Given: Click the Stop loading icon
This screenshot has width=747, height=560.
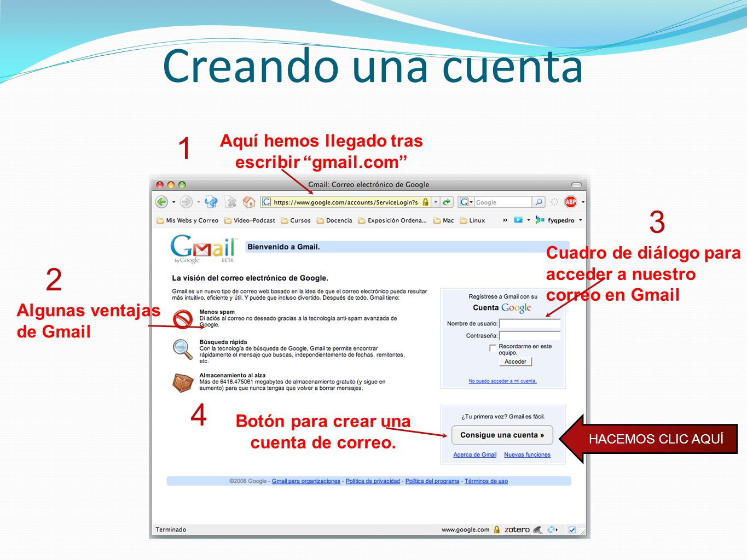Looking at the screenshot, I should 231,202.
